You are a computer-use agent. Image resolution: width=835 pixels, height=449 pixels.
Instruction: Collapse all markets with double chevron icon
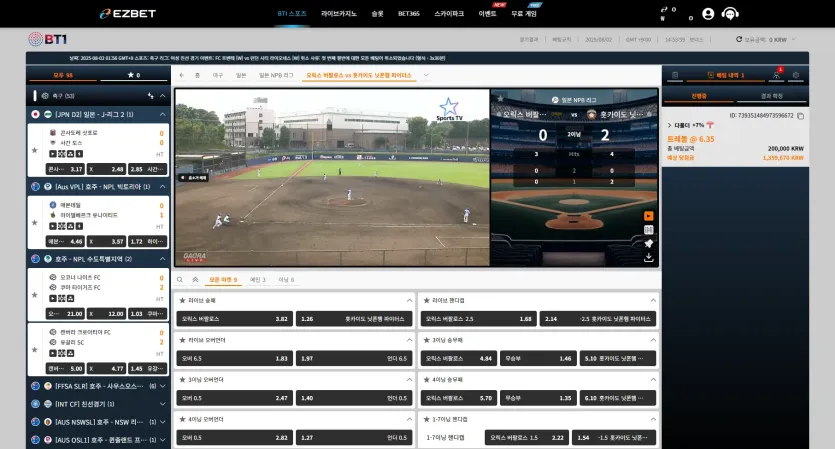click(195, 280)
